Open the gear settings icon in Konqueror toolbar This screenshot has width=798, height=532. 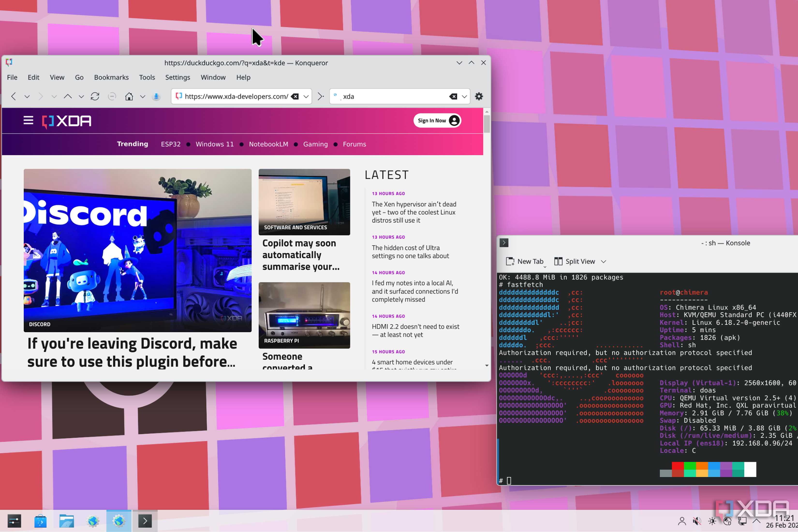(479, 96)
